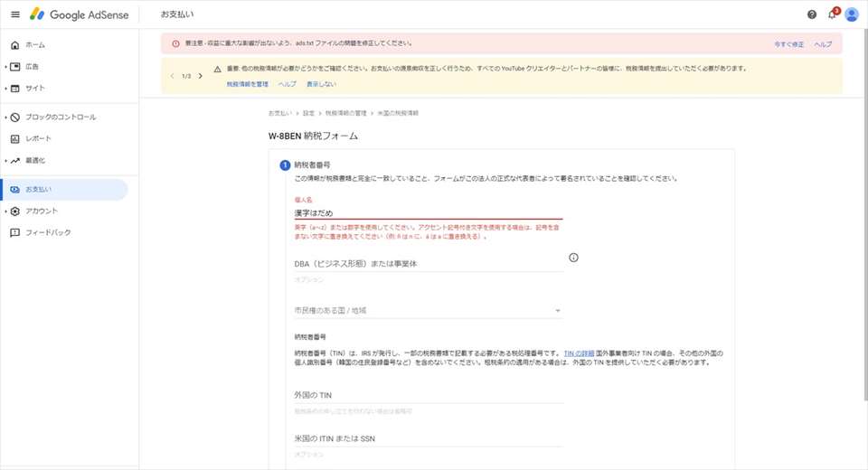Click the Feedback (フィードバック) sidebar icon
This screenshot has width=868, height=470.
pos(15,232)
